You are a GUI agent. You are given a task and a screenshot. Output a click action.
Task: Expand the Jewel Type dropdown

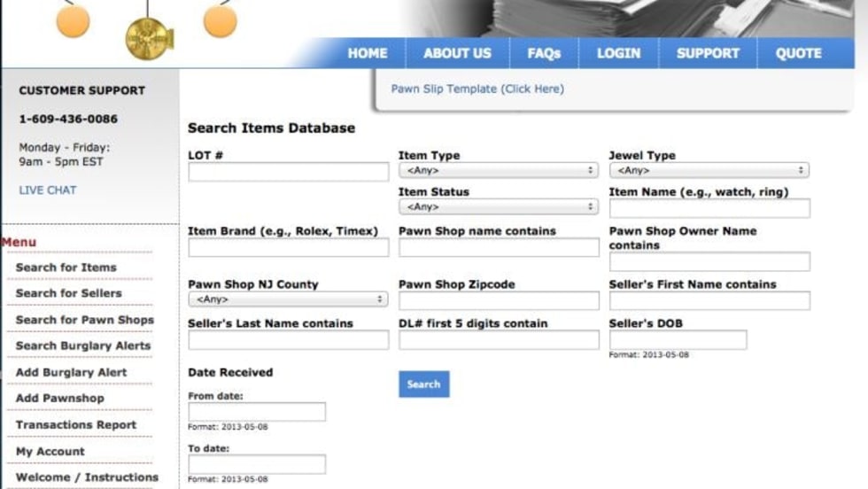point(708,170)
